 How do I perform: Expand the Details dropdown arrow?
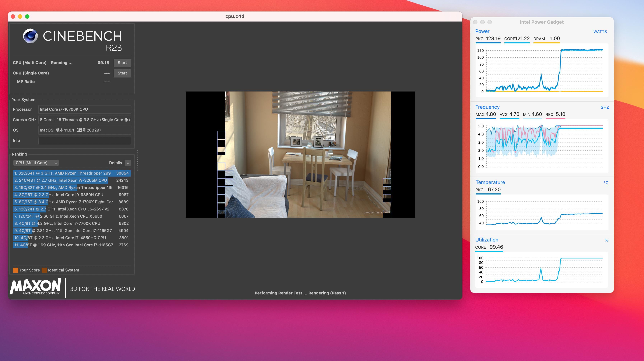[x=128, y=163]
